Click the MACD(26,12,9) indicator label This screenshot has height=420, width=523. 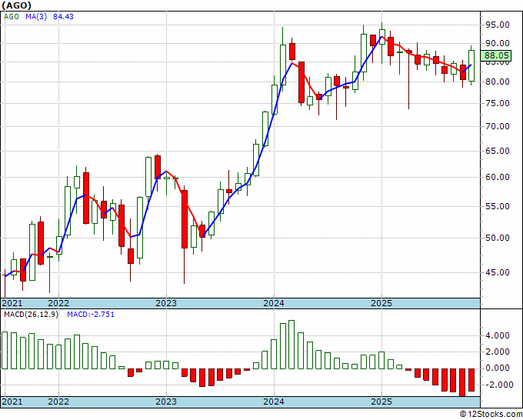31,315
